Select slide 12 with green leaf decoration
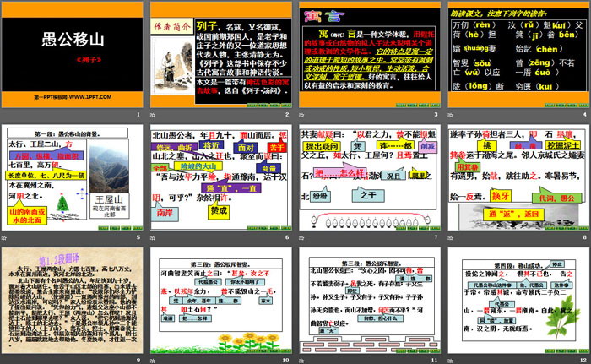 518,301
